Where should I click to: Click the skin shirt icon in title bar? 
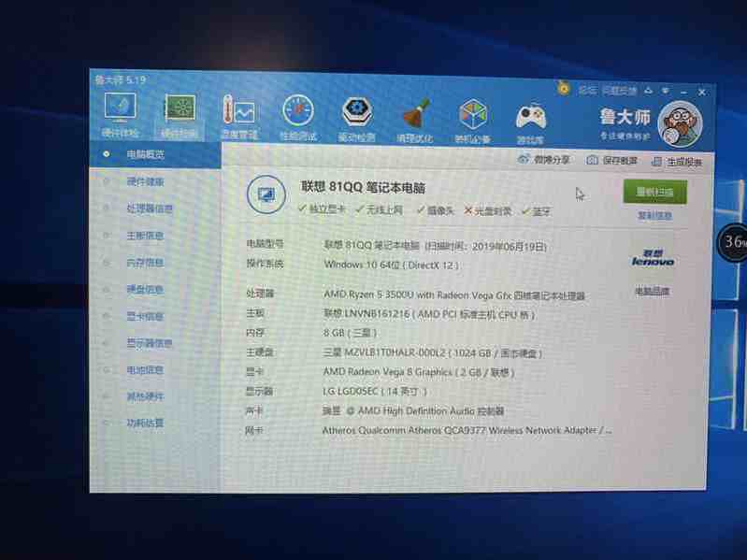(x=649, y=90)
